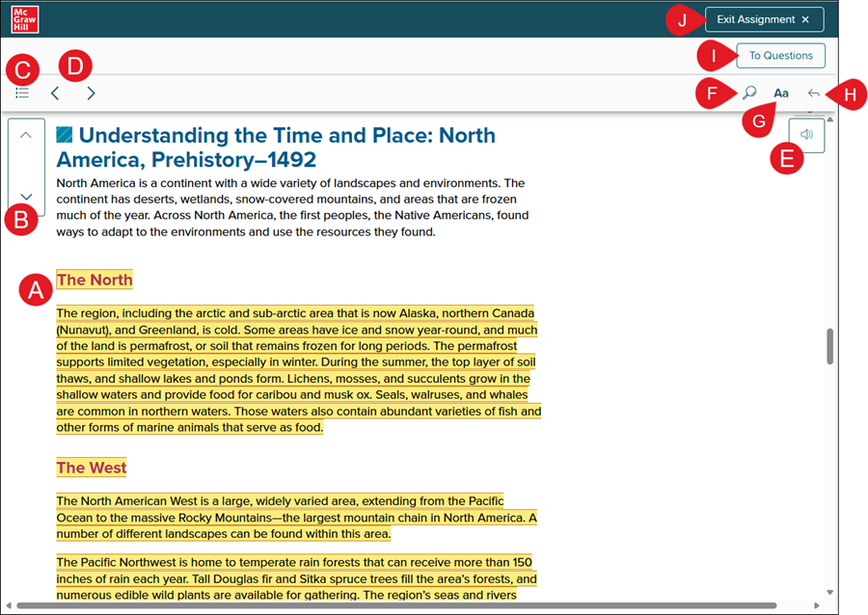Go to the next page arrow
The height and width of the screenshot is (615, 868).
pos(91,94)
